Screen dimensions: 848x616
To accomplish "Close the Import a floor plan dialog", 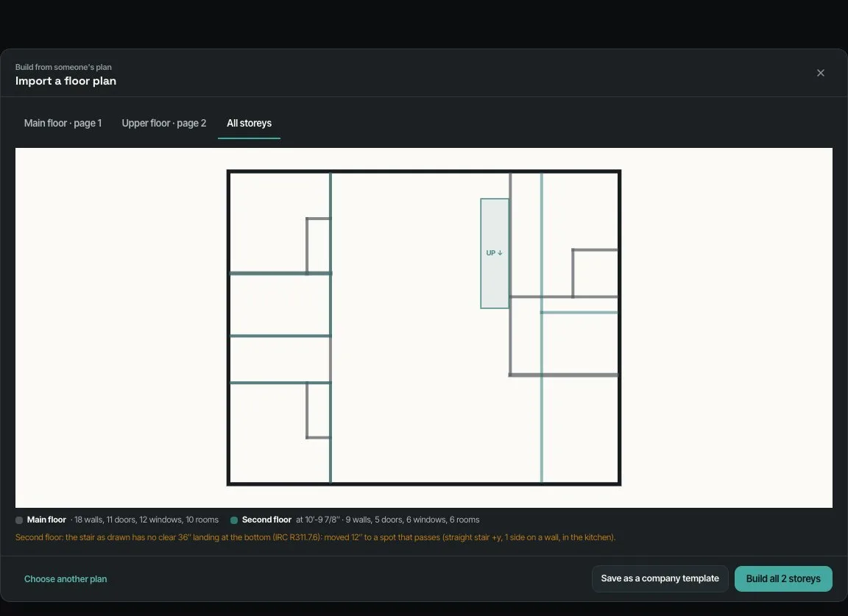I will pos(821,73).
